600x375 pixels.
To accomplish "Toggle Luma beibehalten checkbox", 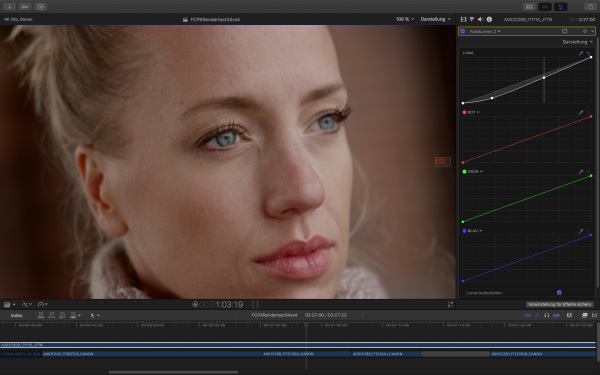I will tap(559, 293).
